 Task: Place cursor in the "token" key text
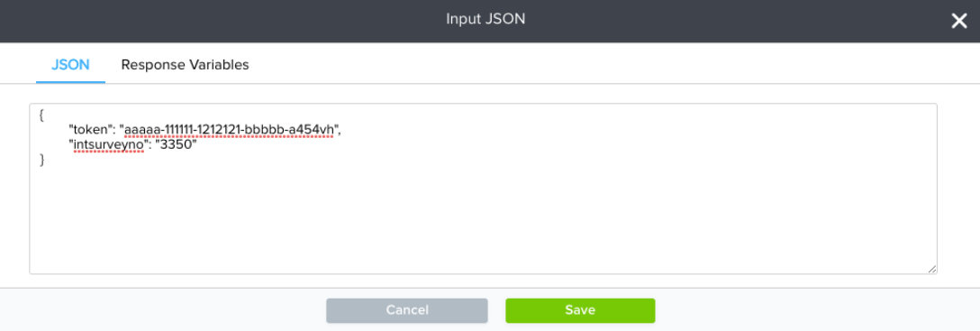click(91, 130)
